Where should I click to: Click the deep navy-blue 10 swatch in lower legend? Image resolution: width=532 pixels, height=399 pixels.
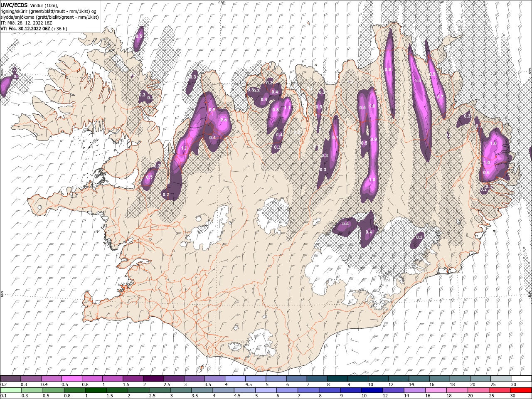(372, 390)
